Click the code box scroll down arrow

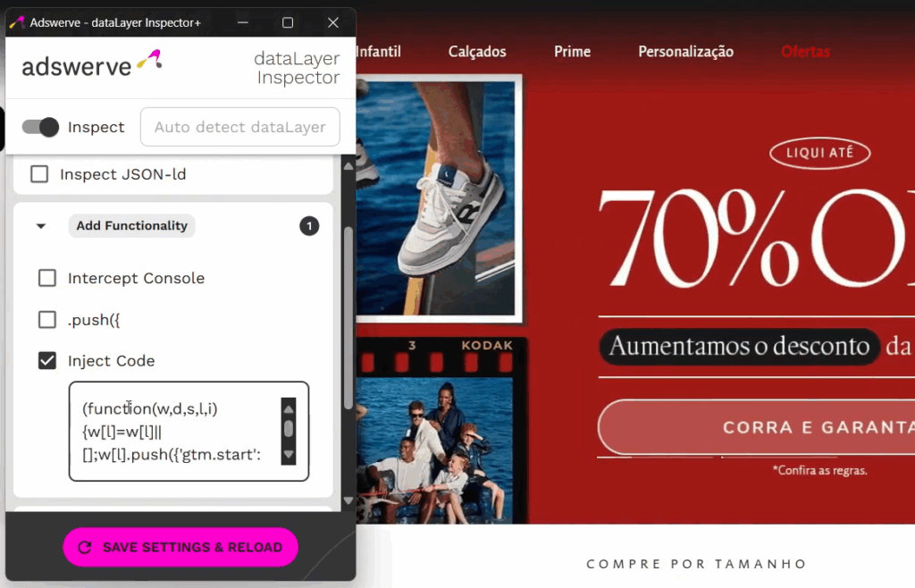coord(289,455)
